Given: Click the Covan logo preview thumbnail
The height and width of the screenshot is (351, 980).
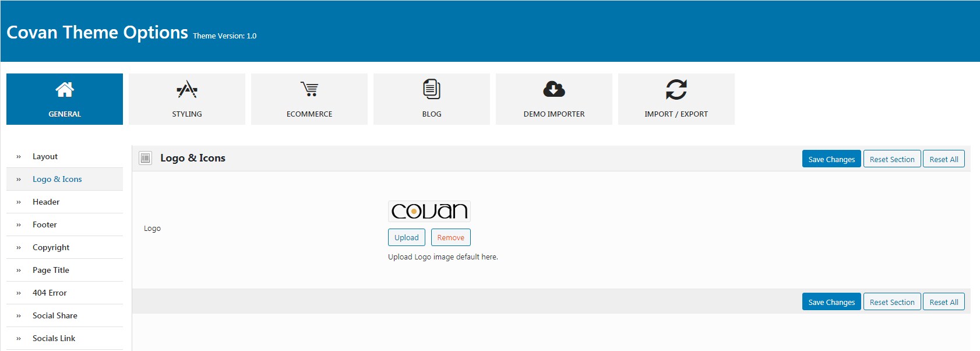Looking at the screenshot, I should pos(429,211).
